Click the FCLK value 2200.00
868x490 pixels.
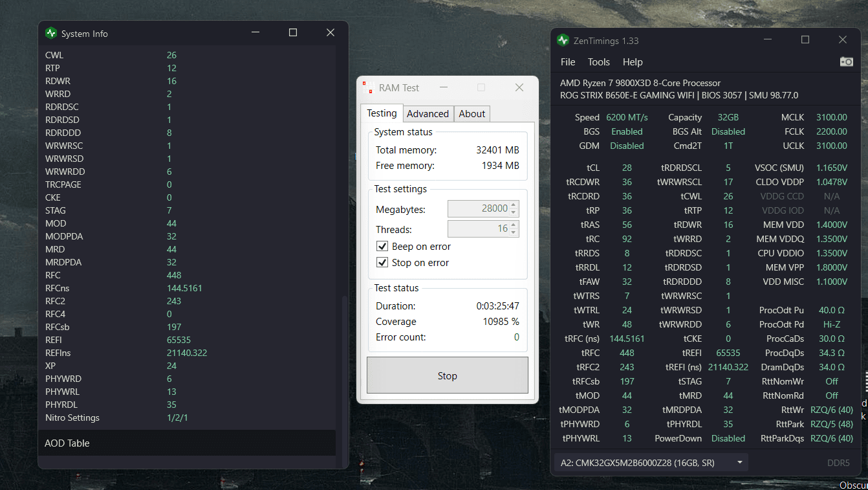[x=832, y=131]
